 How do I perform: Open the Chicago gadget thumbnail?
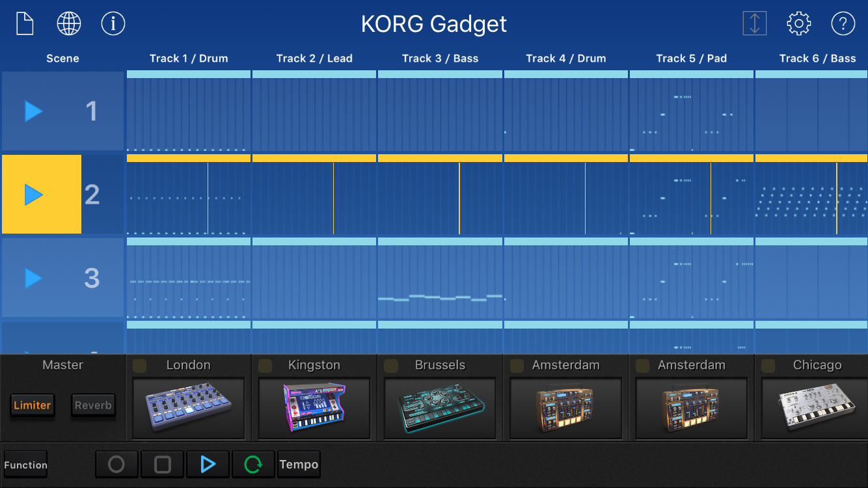click(813, 409)
